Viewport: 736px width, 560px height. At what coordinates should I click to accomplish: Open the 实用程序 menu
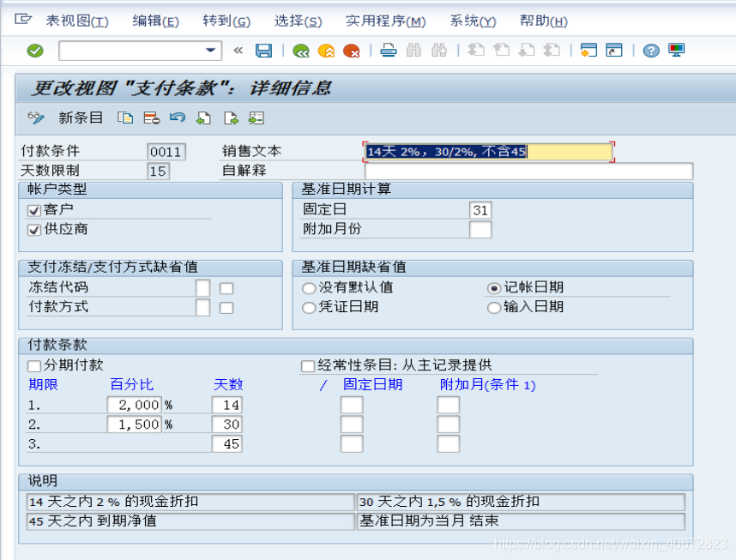click(385, 21)
